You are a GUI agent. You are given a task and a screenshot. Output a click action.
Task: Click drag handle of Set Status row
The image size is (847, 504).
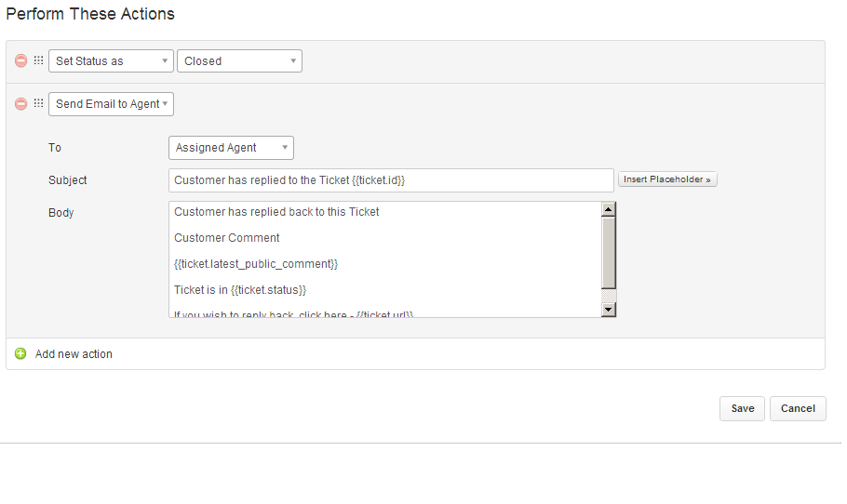tap(39, 61)
